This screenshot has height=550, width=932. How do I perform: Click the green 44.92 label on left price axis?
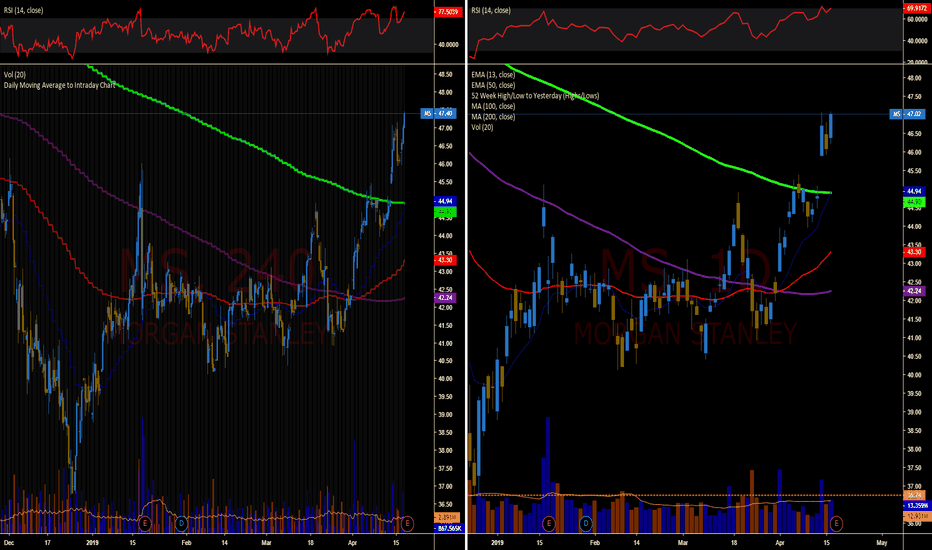[445, 211]
